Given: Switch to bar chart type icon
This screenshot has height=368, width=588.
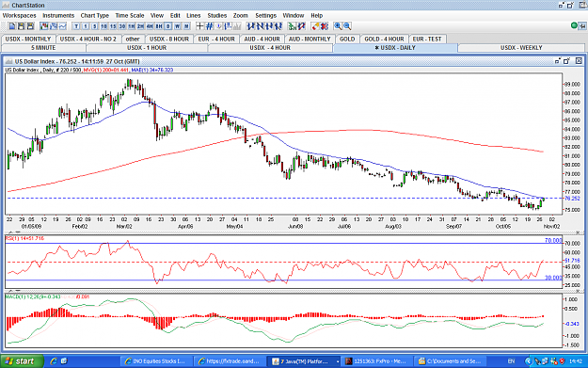Looking at the screenshot, I should coord(54,26).
